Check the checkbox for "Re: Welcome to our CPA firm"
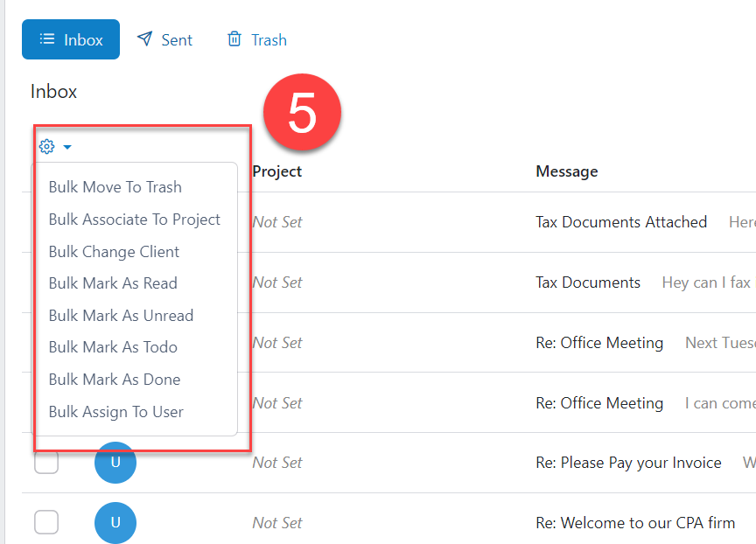The width and height of the screenshot is (756, 544). point(46,522)
